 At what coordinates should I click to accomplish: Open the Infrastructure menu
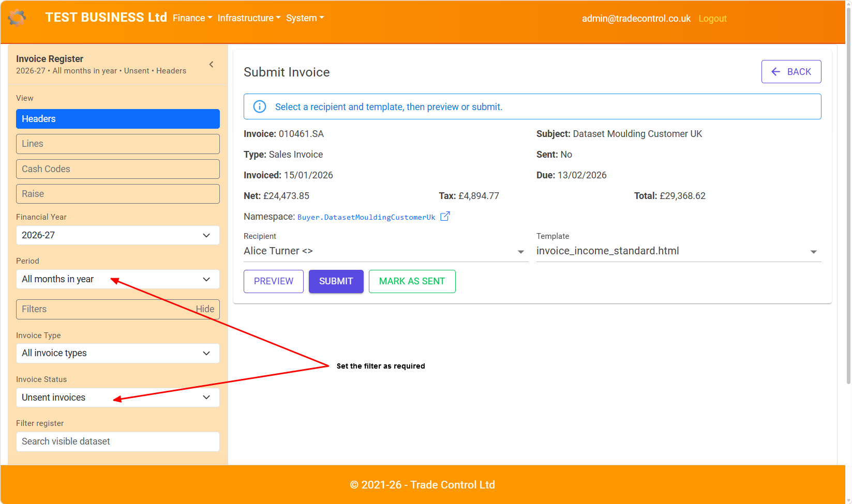(x=249, y=18)
